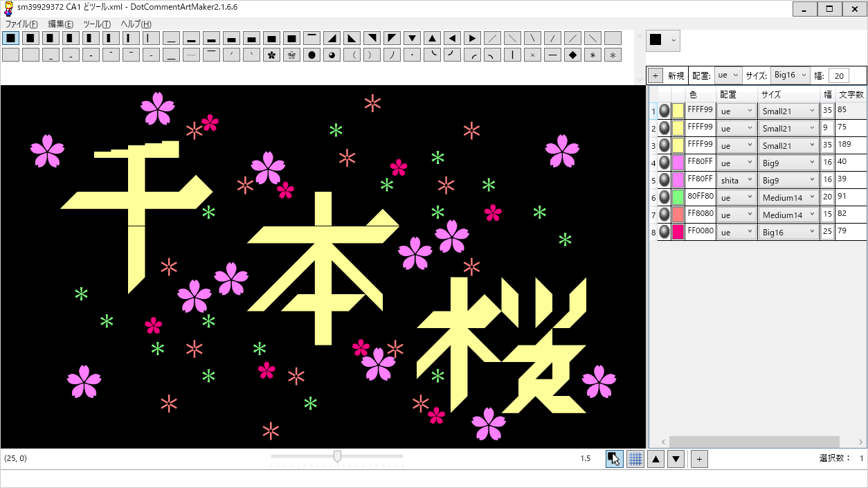Click the green 80FF80 color swatch on row 6

tap(678, 197)
